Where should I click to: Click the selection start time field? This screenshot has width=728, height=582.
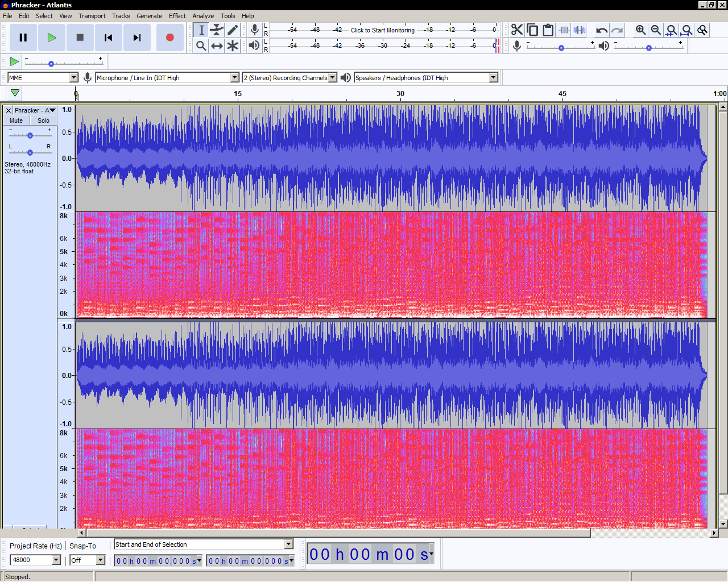[158, 561]
